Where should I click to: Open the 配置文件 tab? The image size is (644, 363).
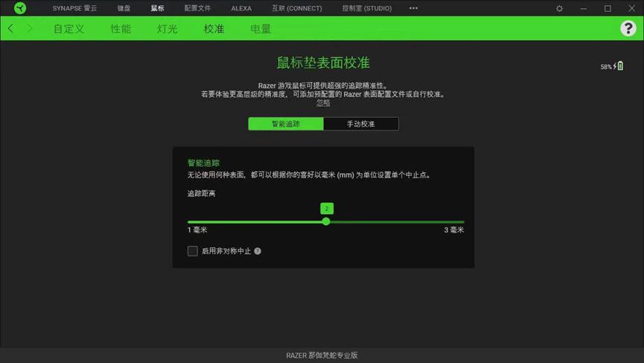[x=197, y=8]
